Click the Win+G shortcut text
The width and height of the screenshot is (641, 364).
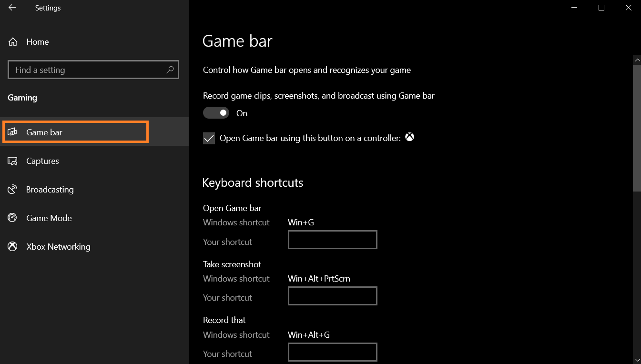point(301,222)
